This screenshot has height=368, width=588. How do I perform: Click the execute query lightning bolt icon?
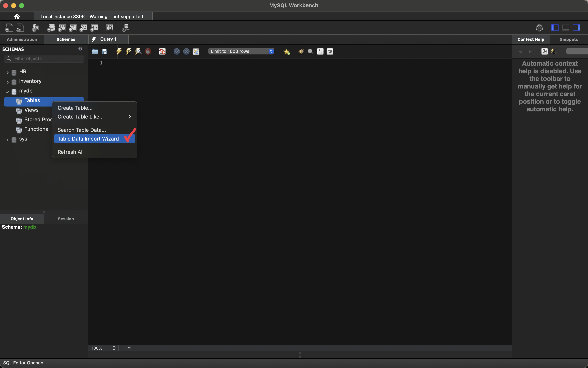pos(119,51)
